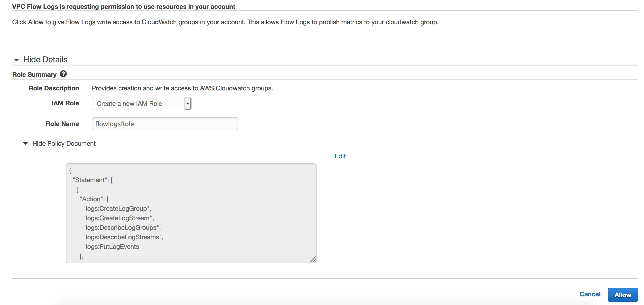Click the Edit policy link
The image size is (644, 305).
(x=340, y=156)
